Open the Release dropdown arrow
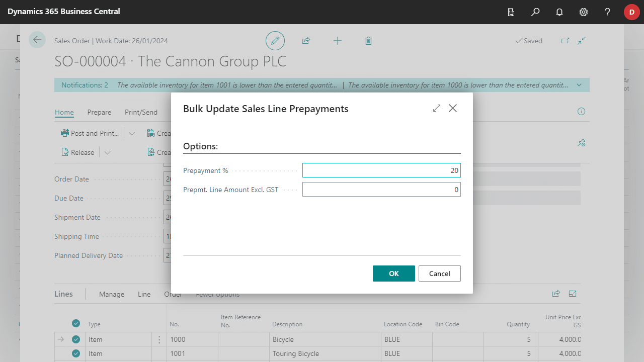 [x=107, y=152]
